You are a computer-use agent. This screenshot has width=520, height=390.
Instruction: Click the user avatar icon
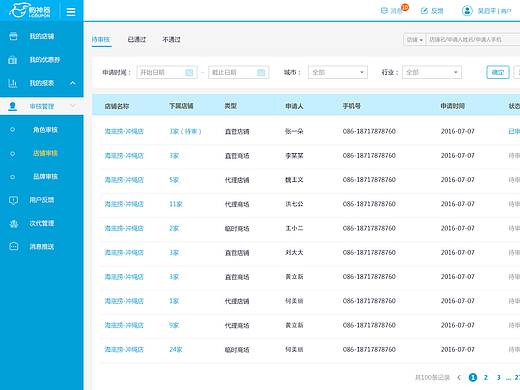point(467,11)
